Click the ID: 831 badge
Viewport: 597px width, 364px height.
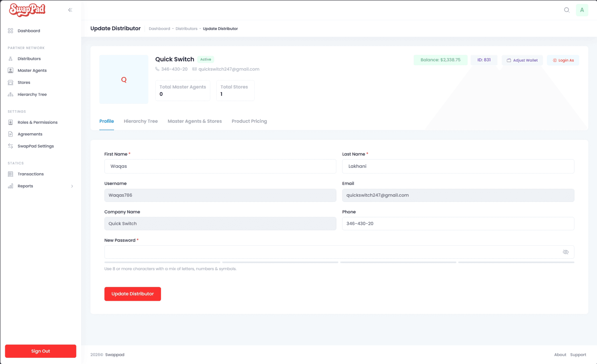click(x=484, y=60)
